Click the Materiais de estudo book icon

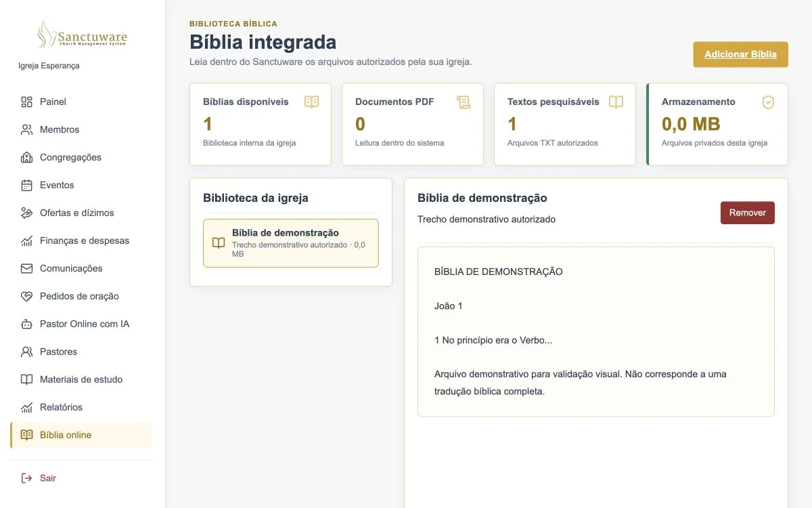coord(26,379)
